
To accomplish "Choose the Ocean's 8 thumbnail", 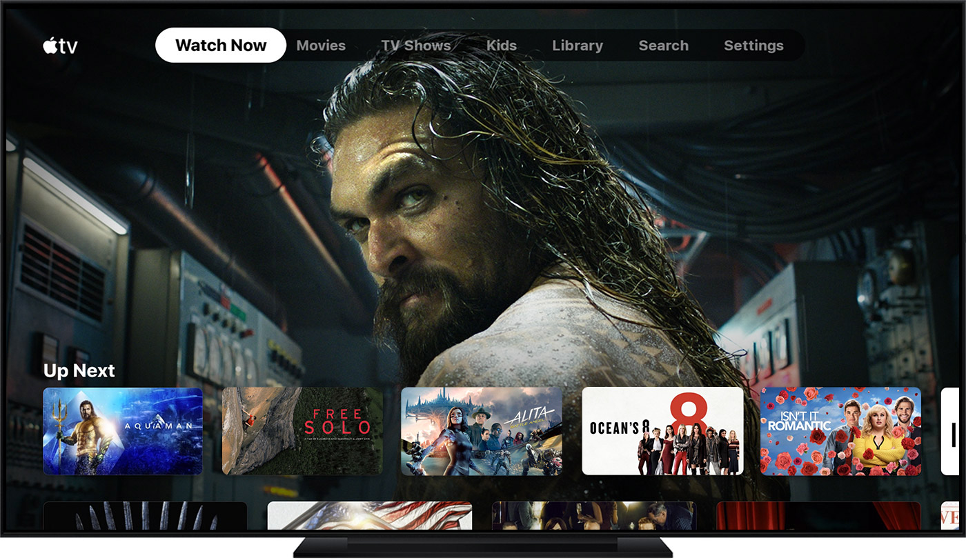I will 662,431.
